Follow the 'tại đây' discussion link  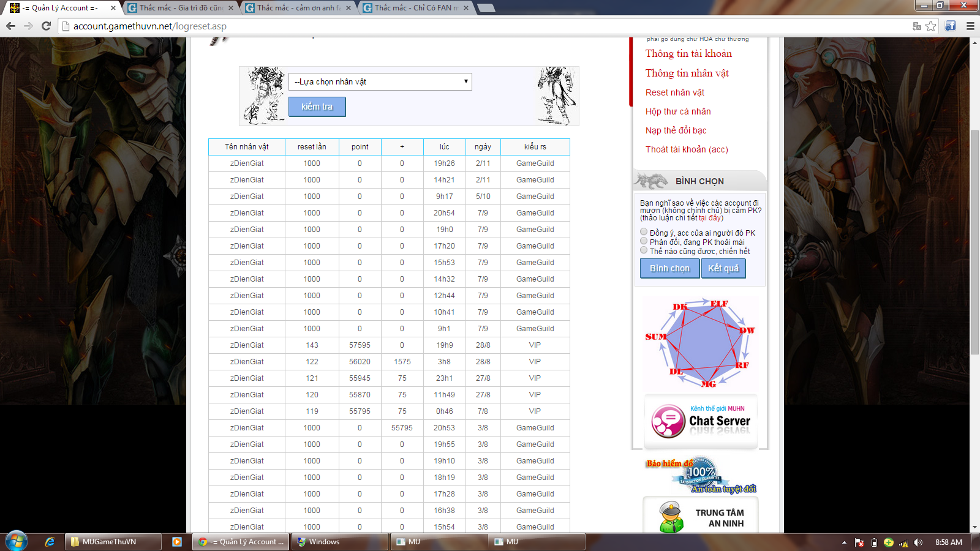[710, 218]
